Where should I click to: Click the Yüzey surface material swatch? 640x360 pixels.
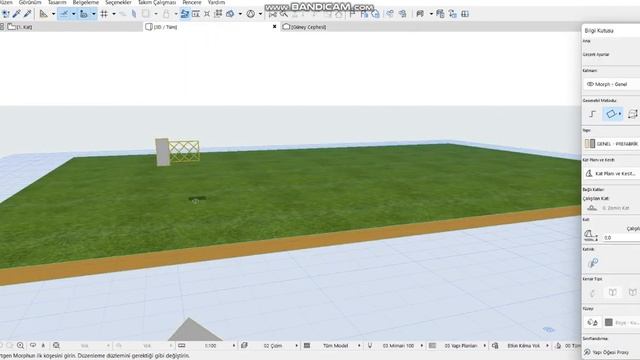click(609, 322)
